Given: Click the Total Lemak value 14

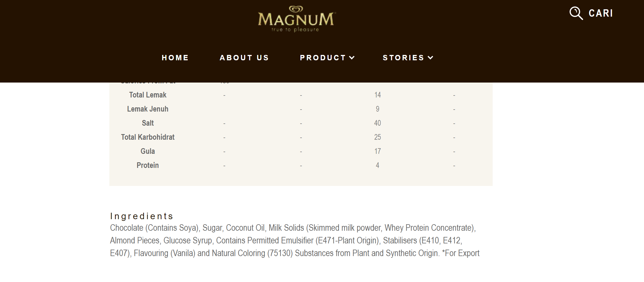Looking at the screenshot, I should pyautogui.click(x=378, y=95).
